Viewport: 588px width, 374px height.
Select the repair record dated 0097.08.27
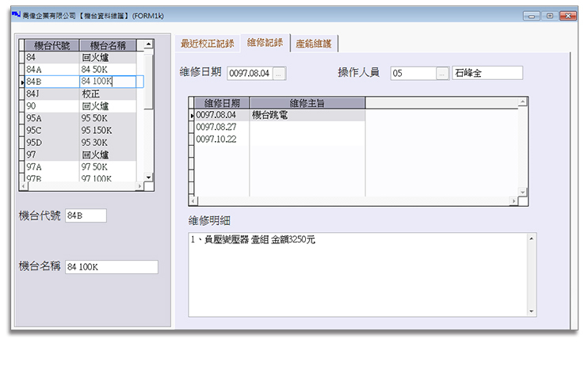(x=216, y=127)
